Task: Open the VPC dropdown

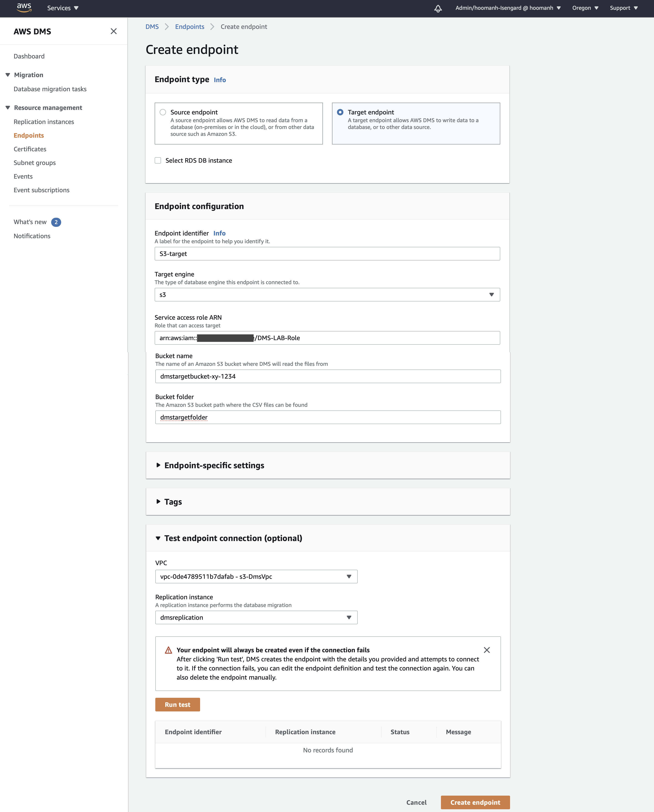Action: coord(256,576)
